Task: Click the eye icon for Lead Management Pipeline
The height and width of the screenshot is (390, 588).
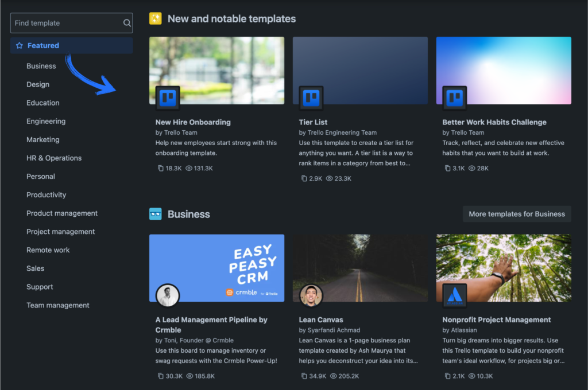Action: (x=189, y=376)
